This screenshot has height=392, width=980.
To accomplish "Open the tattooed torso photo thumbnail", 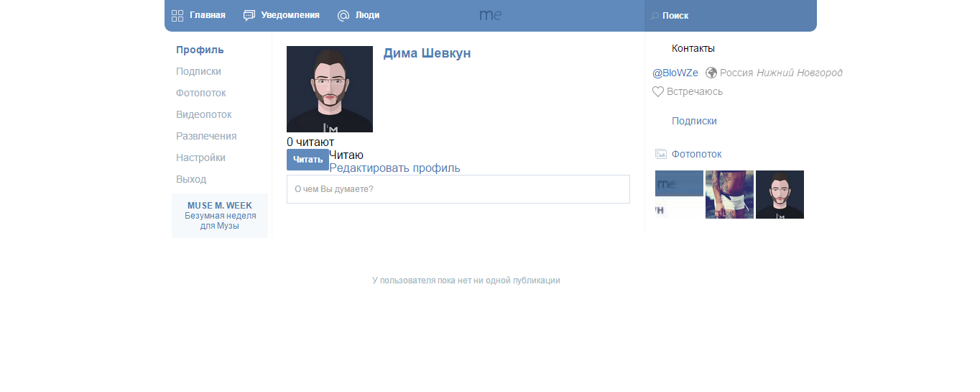I will 729,194.
